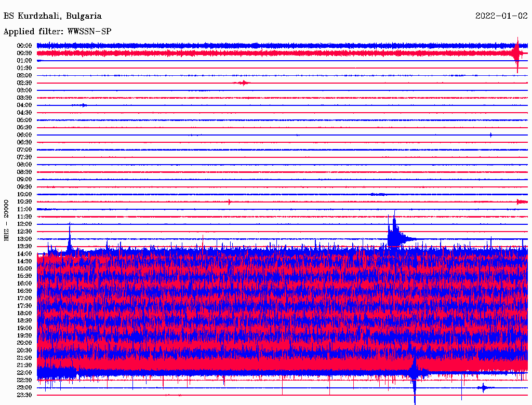Image resolution: width=532 pixels, height=405 pixels.
Task: Click the 17:00 time label
Action: (x=24, y=299)
